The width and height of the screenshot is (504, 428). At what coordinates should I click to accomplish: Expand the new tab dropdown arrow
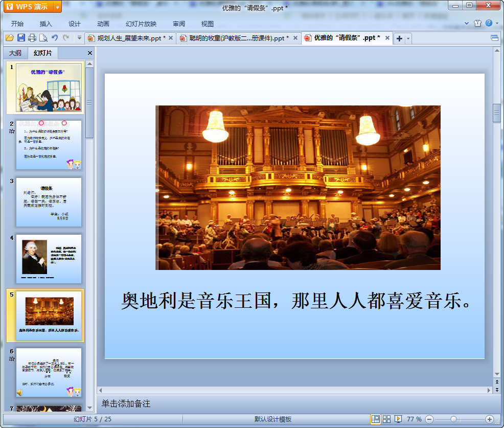tap(408, 38)
